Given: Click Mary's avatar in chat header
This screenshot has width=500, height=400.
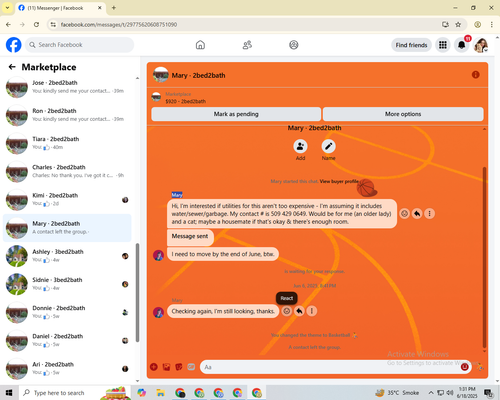Looking at the screenshot, I should point(160,75).
